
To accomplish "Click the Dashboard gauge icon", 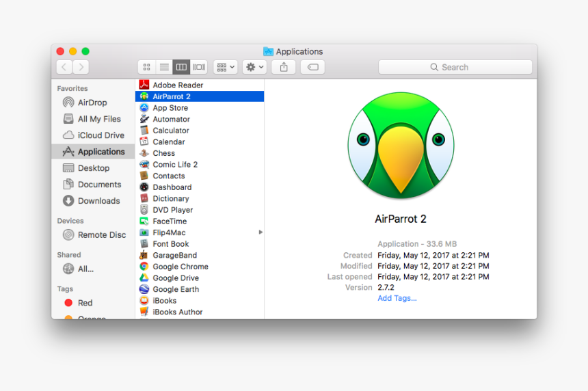I will (x=144, y=187).
